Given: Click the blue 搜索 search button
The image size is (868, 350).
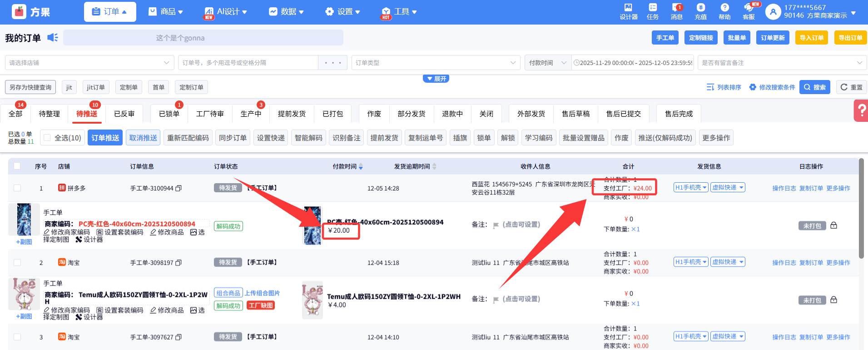Looking at the screenshot, I should click(x=814, y=87).
